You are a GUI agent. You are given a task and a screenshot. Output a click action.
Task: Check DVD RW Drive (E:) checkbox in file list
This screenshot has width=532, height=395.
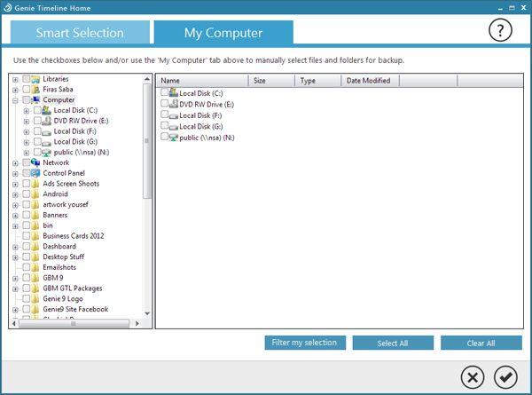click(165, 103)
